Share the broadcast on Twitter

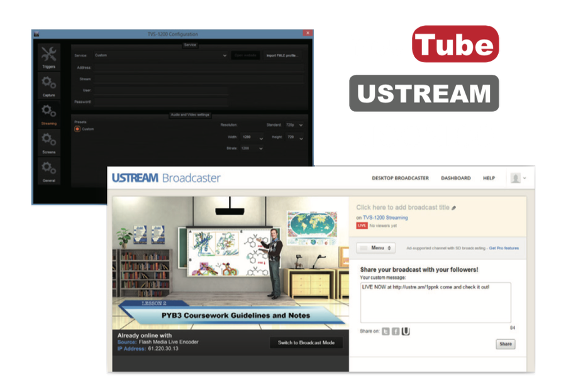[386, 331]
